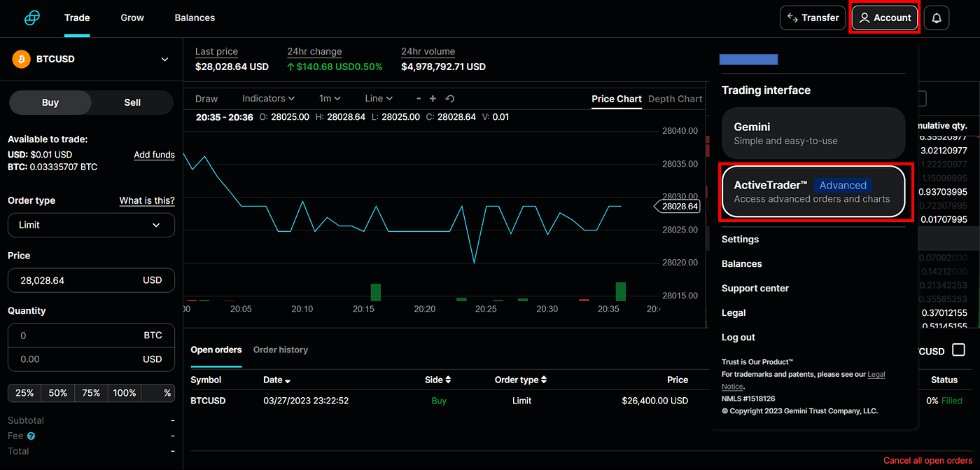The height and width of the screenshot is (470, 980).
Task: Open the 1m interval dropdown
Action: click(x=330, y=99)
